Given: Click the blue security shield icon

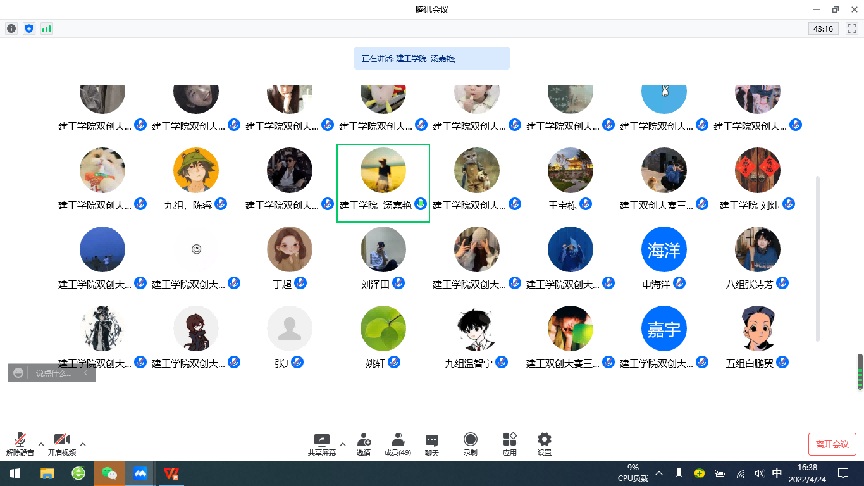Looking at the screenshot, I should pyautogui.click(x=29, y=29).
